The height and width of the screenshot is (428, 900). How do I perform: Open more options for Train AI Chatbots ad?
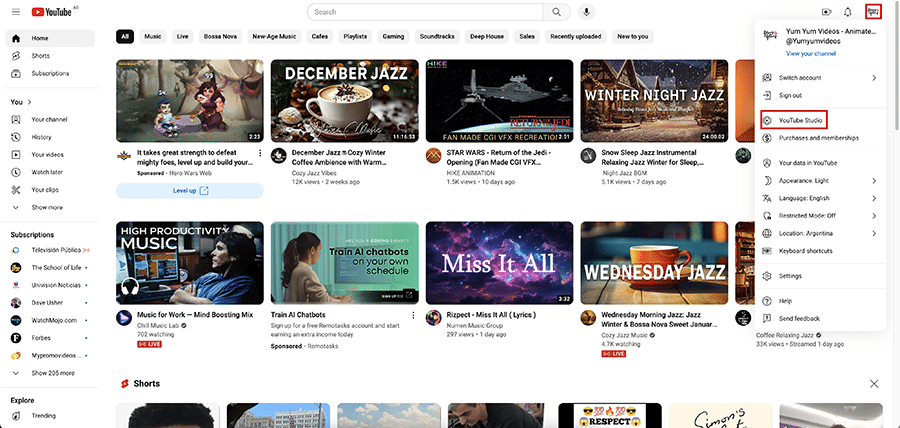click(413, 315)
